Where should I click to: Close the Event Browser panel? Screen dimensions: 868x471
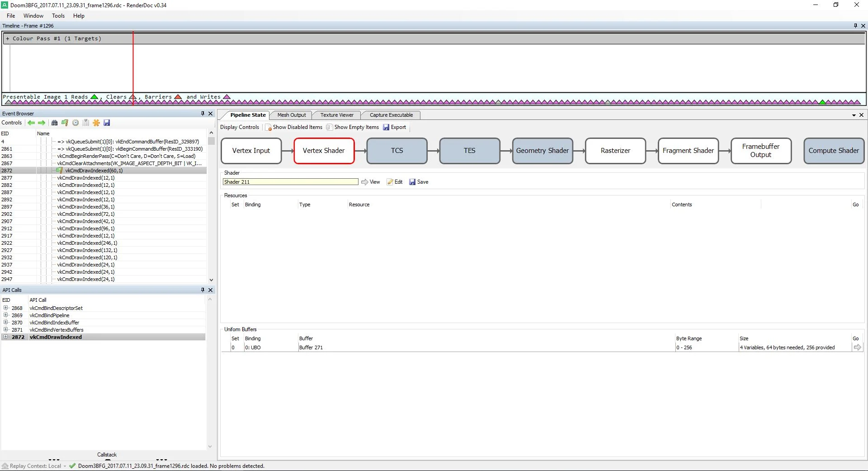(210, 114)
